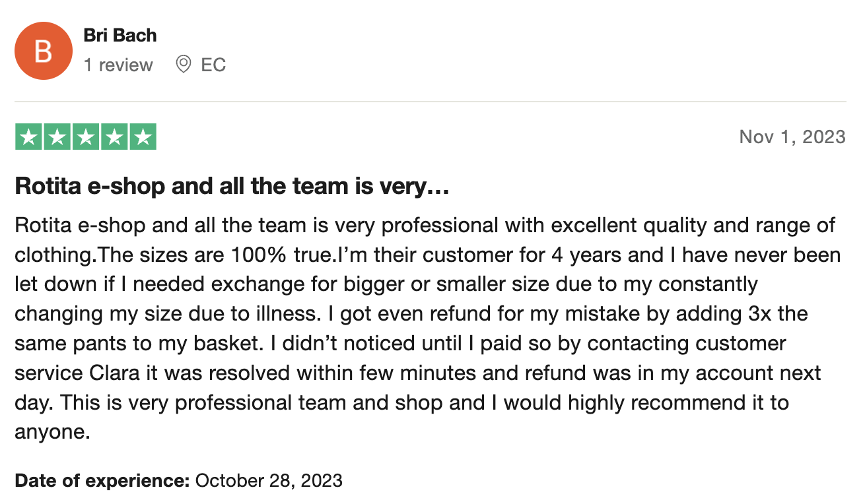Select the fourth green rating star
The height and width of the screenshot is (504, 865).
point(114,137)
